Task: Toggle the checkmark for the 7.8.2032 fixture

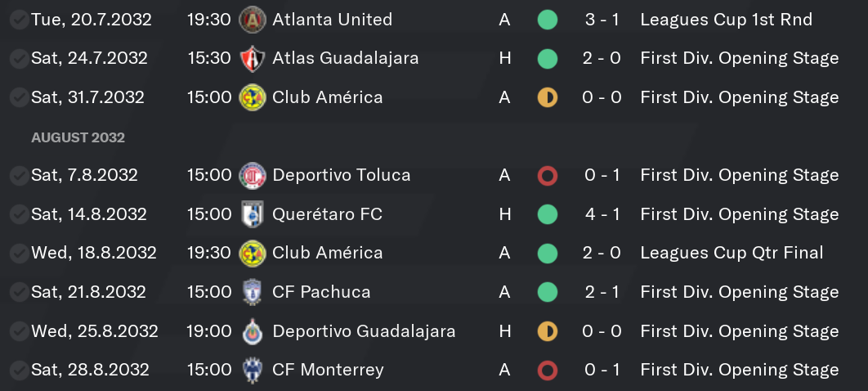Action: tap(20, 176)
